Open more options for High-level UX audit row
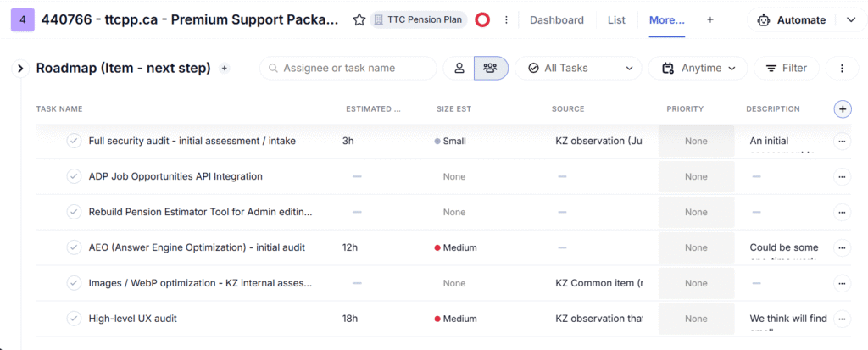 [x=842, y=319]
